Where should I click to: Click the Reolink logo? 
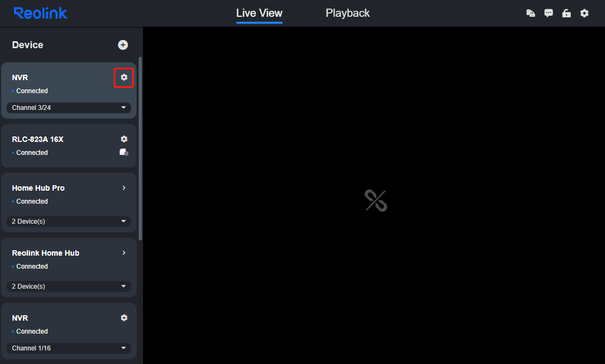(x=41, y=13)
